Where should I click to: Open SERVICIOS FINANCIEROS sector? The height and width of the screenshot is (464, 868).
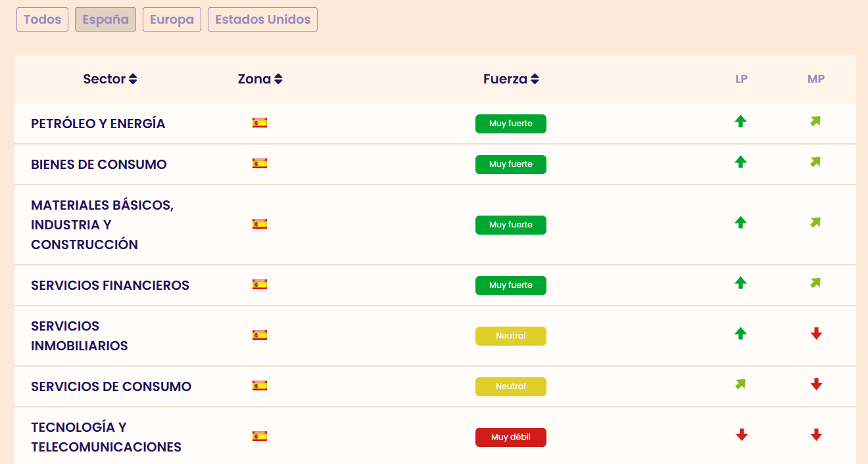coord(110,285)
